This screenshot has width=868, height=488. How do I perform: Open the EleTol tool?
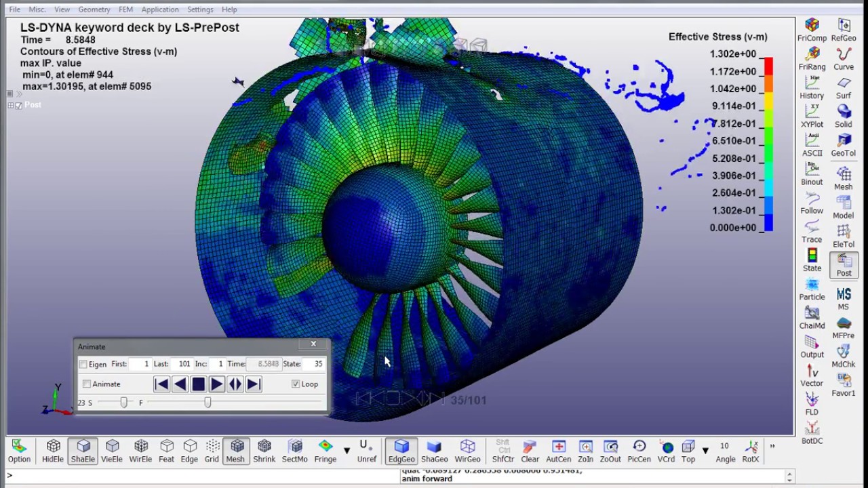[x=844, y=237]
